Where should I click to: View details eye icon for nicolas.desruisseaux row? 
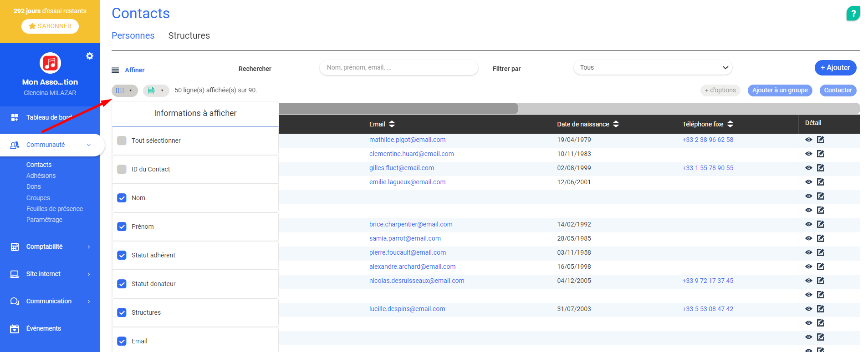pyautogui.click(x=809, y=281)
